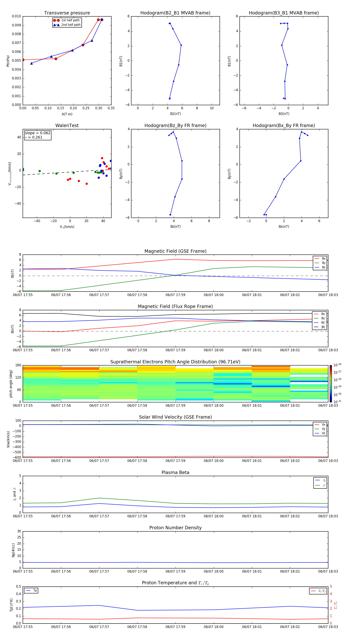The height and width of the screenshot is (644, 351).
Task: Click the "WalenTest" plot title
Action: [67, 125]
